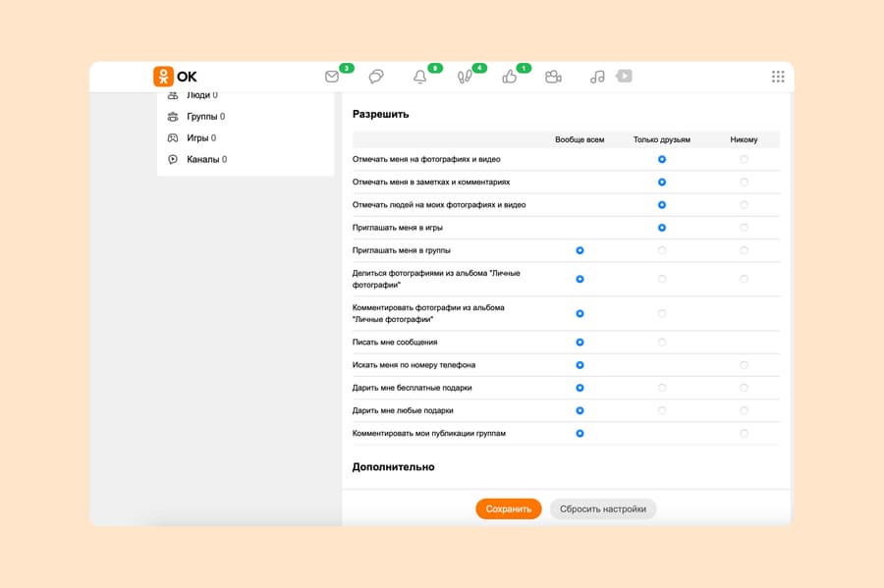The image size is (884, 588).
Task: Set sharing personal album photos to Никому
Action: pos(744,280)
